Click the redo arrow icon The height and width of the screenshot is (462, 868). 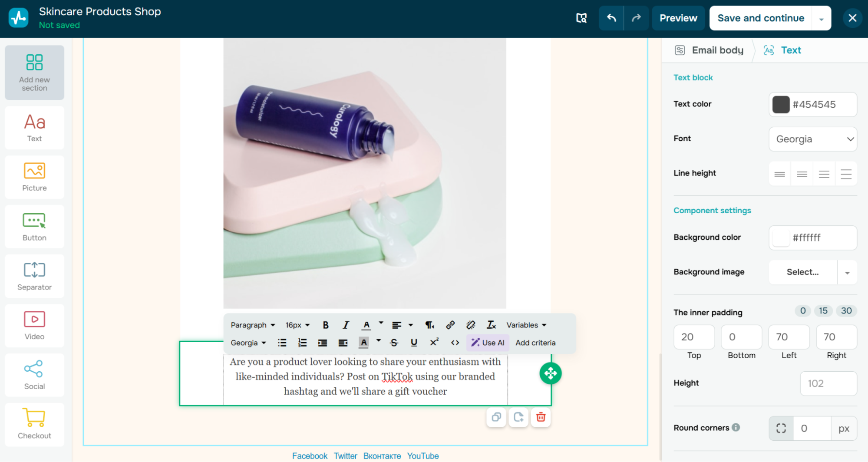pyautogui.click(x=636, y=18)
